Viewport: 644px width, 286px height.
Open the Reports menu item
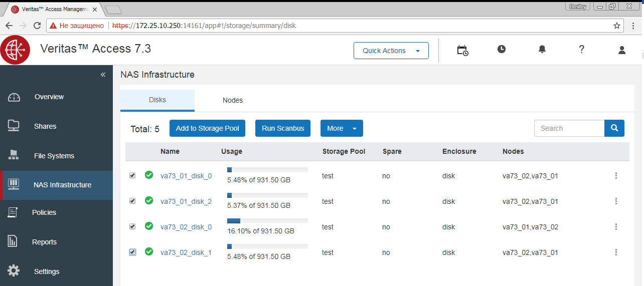click(44, 242)
